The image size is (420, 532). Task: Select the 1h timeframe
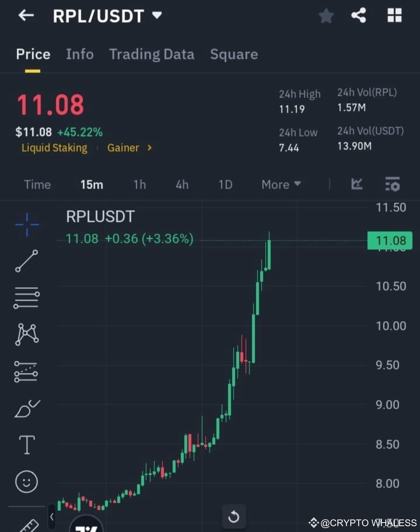[139, 185]
